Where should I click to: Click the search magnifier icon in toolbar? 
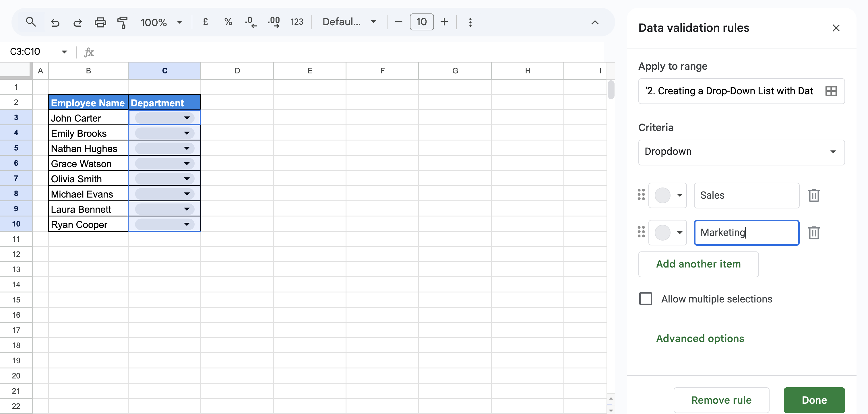pyautogui.click(x=31, y=22)
